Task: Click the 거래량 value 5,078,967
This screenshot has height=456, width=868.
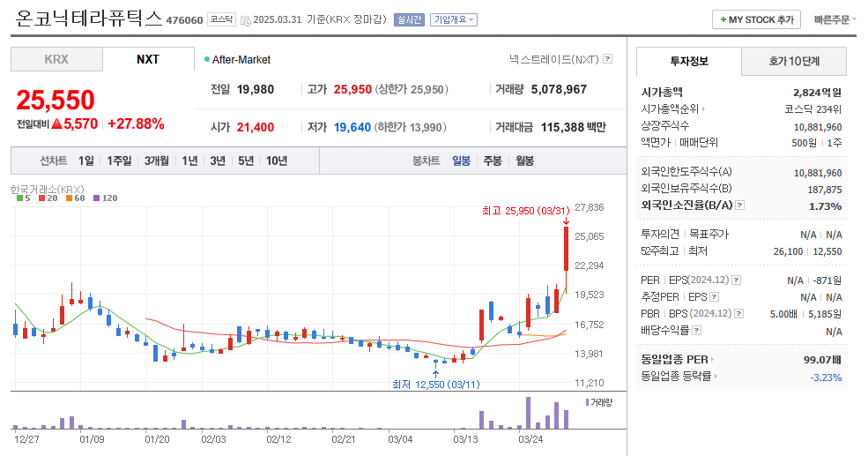Action: point(559,89)
